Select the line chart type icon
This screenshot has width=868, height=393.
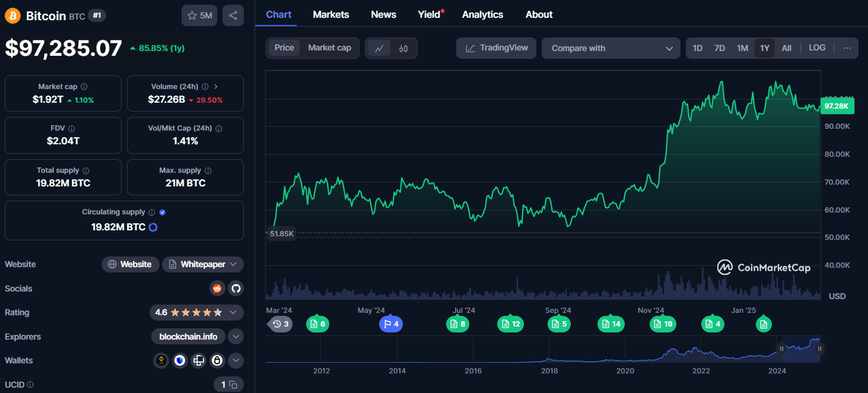[379, 49]
